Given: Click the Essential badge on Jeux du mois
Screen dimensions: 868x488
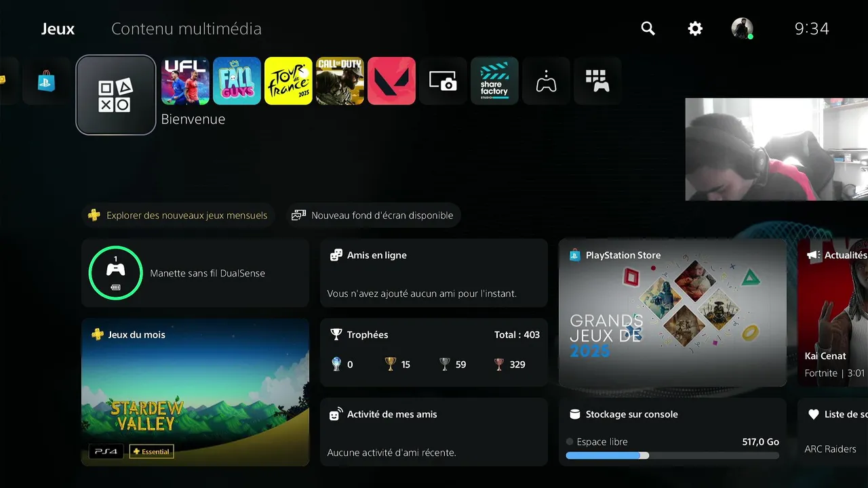Looking at the screenshot, I should (x=151, y=451).
